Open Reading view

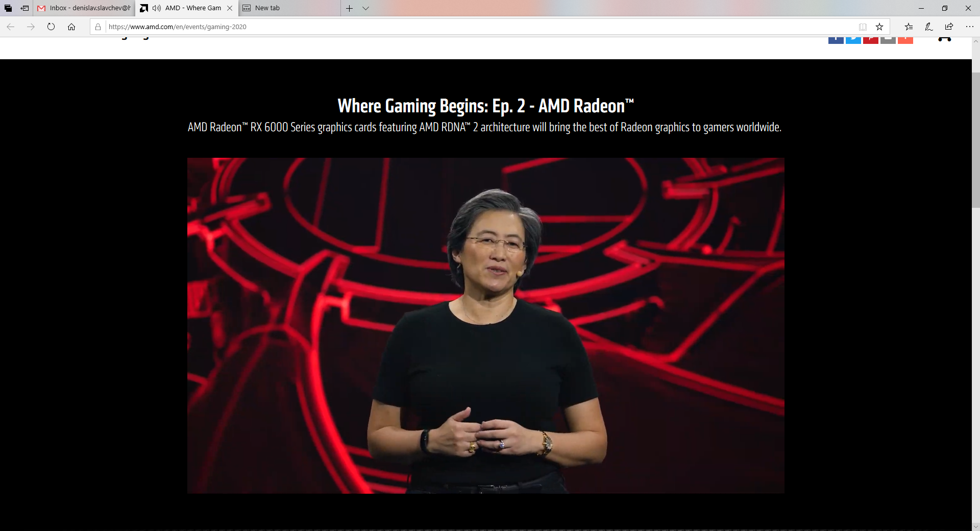click(x=863, y=27)
